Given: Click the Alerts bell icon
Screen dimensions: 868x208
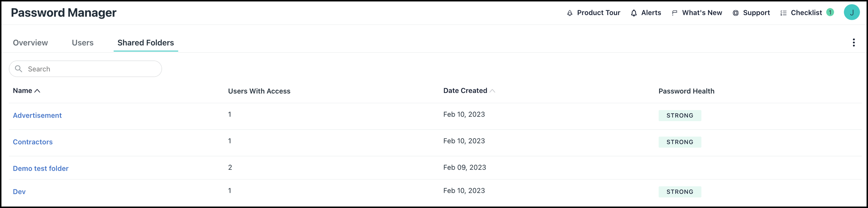Looking at the screenshot, I should pyautogui.click(x=634, y=13).
